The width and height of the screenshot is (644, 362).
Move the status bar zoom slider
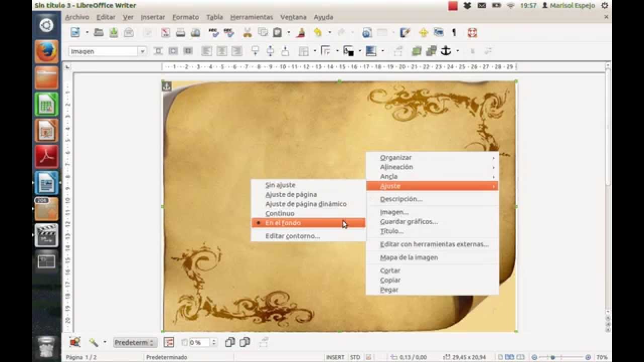point(553,357)
